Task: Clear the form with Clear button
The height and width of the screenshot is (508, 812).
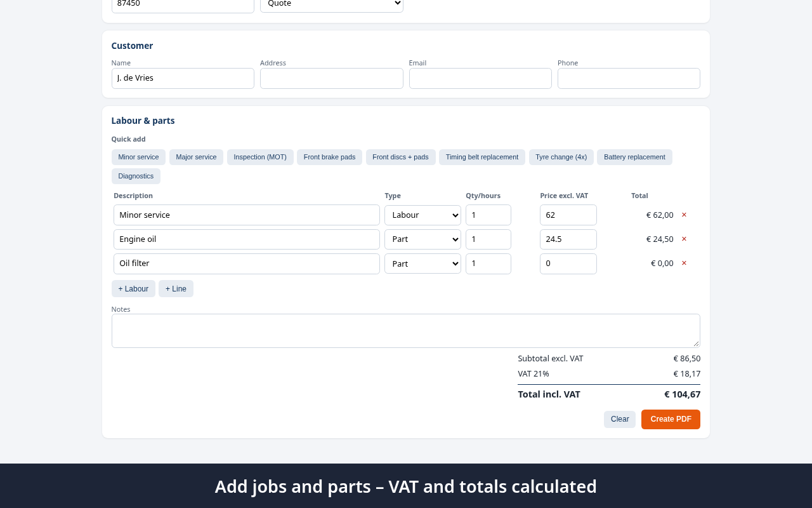Action: [620, 419]
